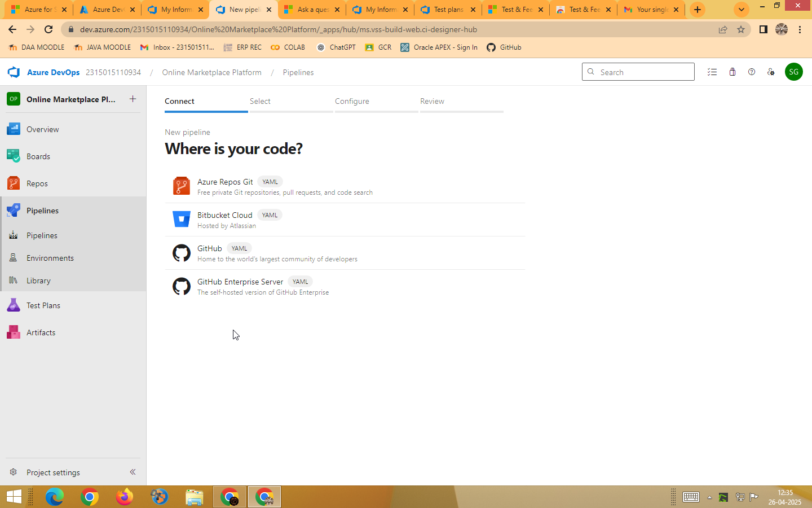Open Windows Start button
Viewport: 812px width, 508px height.
[14, 497]
